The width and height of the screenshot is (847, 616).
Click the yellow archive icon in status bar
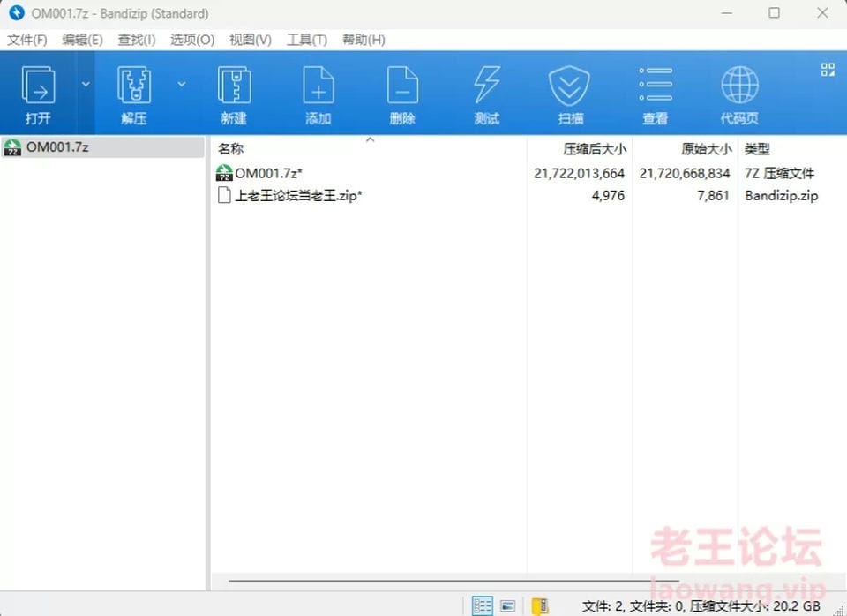[540, 605]
